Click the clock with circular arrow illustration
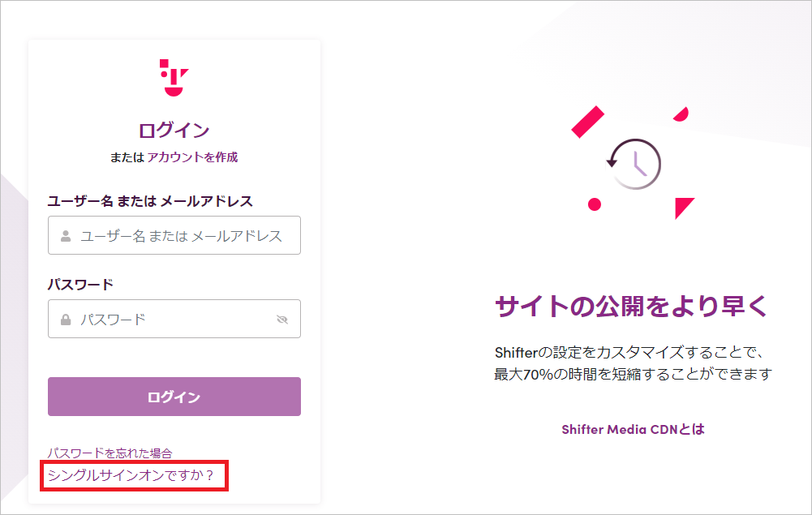The height and width of the screenshot is (515, 812). click(634, 164)
